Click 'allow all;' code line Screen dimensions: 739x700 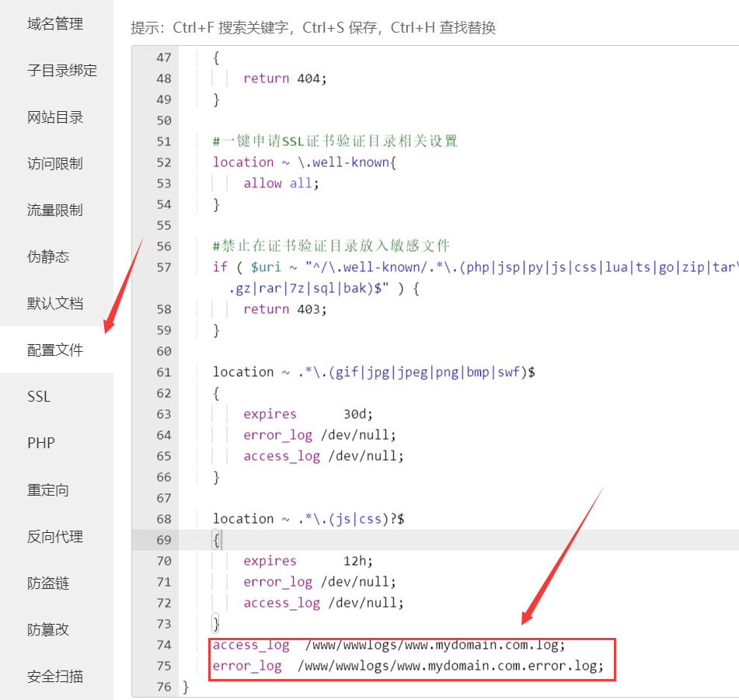click(281, 183)
